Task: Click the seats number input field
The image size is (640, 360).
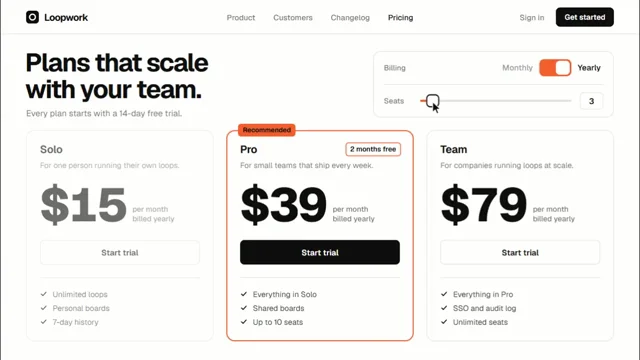Action: 591,101
